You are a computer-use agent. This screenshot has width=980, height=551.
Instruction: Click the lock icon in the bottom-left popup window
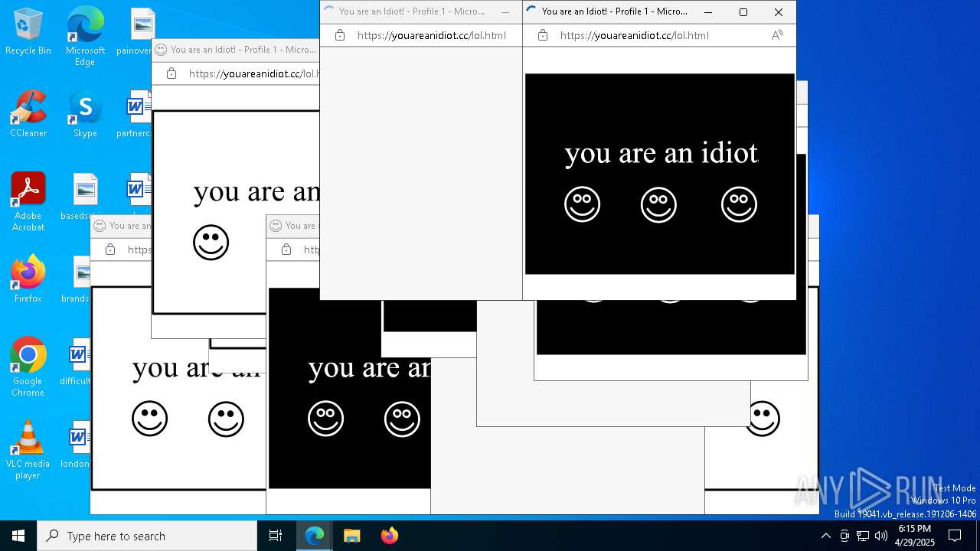(110, 249)
